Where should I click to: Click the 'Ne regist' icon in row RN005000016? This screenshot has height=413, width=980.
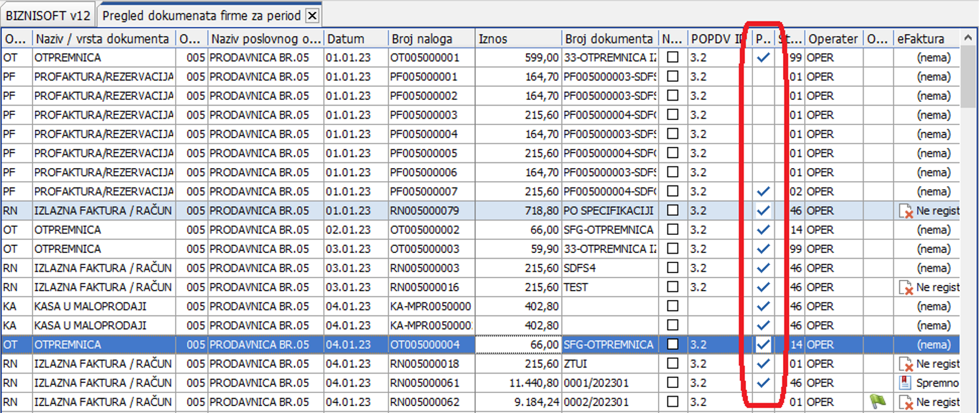click(906, 287)
